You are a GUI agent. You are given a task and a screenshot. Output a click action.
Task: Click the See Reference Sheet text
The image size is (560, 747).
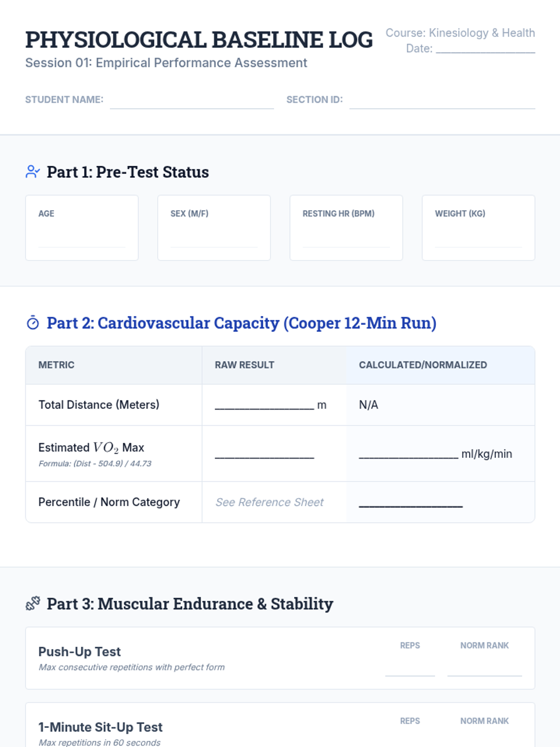tap(269, 502)
